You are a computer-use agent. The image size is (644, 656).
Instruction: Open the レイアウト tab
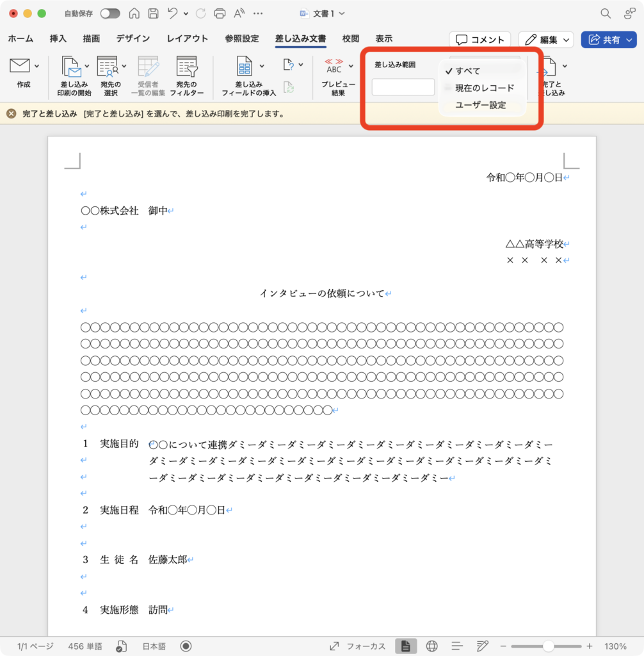click(187, 39)
